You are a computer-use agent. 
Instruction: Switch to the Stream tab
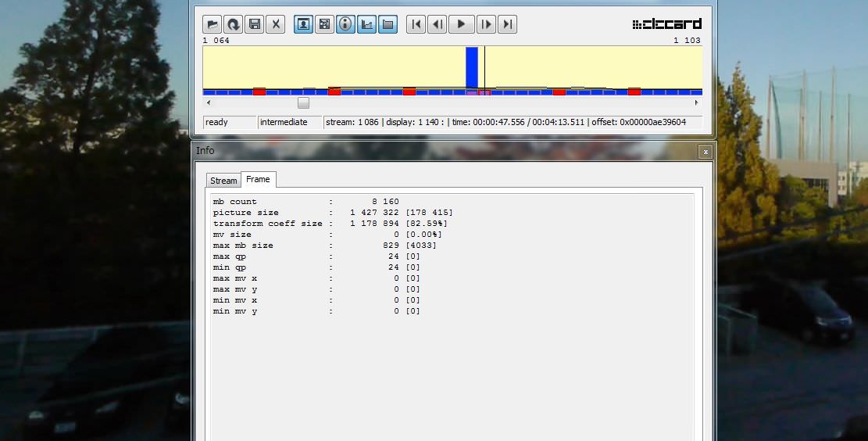point(223,181)
